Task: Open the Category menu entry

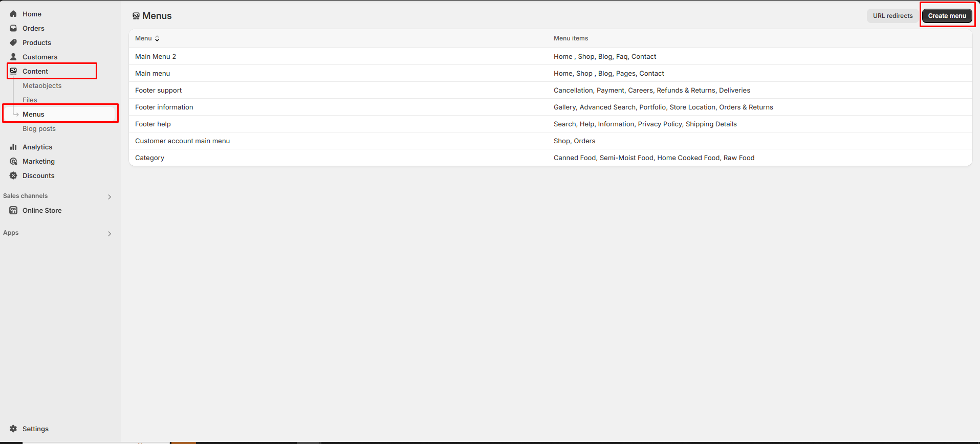Action: tap(149, 158)
